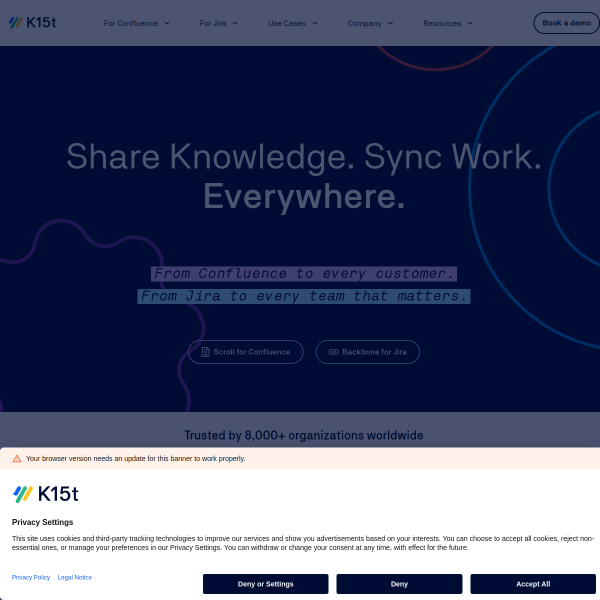Open the Privacy Policy link
Image resolution: width=600 pixels, height=600 pixels.
pyautogui.click(x=31, y=577)
